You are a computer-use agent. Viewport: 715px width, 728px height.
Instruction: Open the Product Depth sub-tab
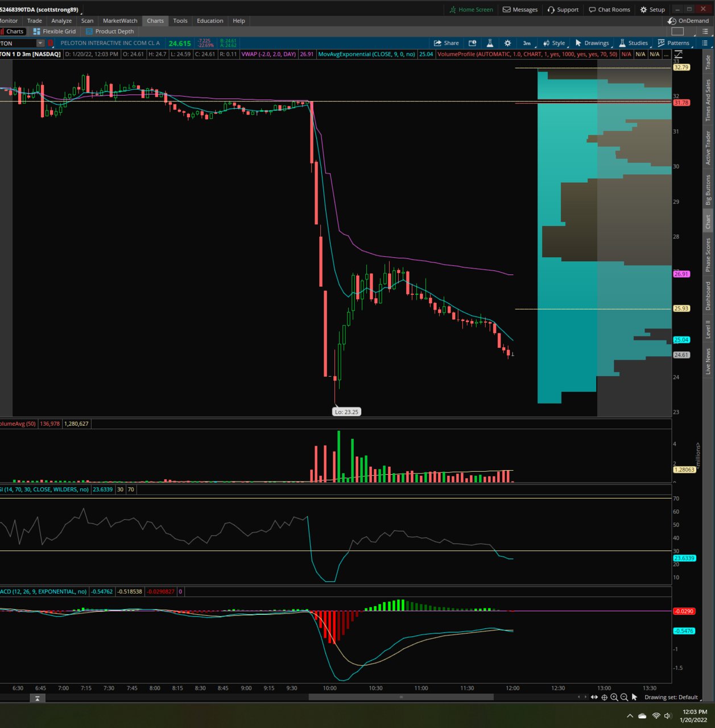tap(110, 31)
